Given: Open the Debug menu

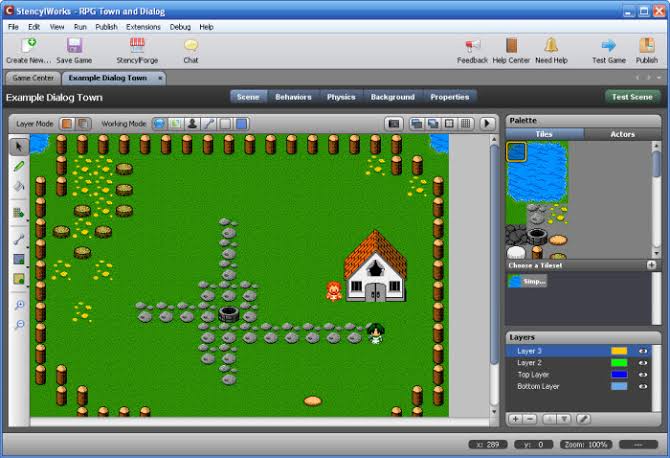Looking at the screenshot, I should (180, 27).
